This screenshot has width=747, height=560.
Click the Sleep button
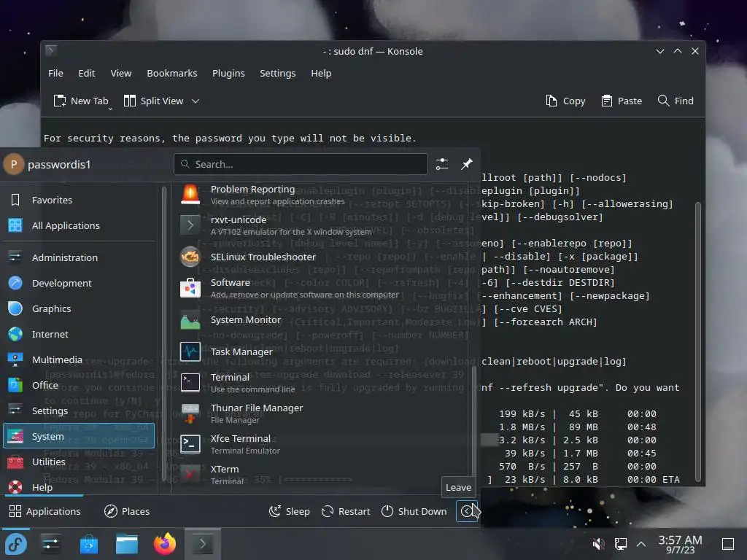[x=289, y=511]
